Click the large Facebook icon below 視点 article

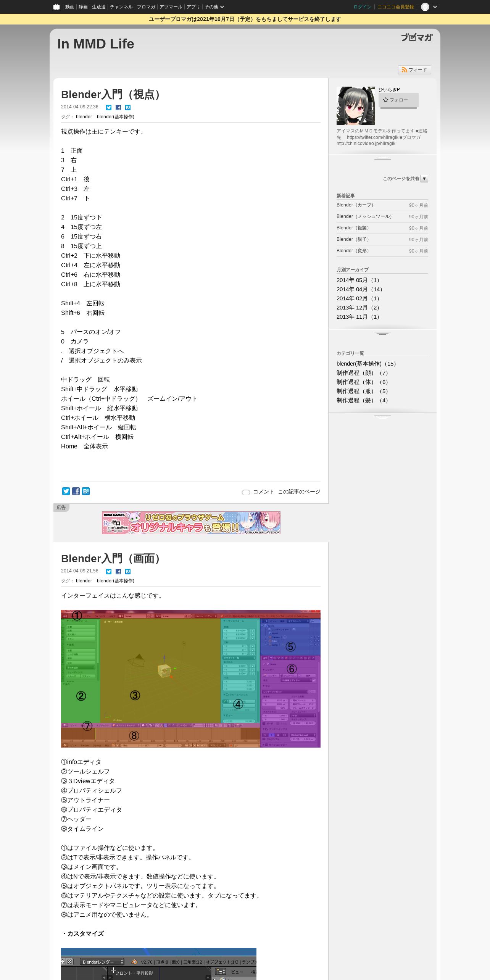[76, 491]
